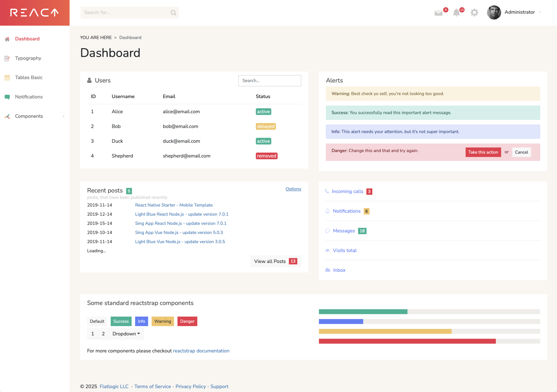
Task: Open the reactstrap documentation link
Action: [201, 351]
